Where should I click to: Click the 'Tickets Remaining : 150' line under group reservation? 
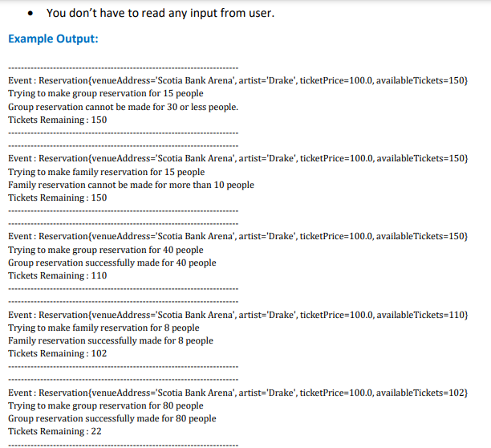click(57, 120)
